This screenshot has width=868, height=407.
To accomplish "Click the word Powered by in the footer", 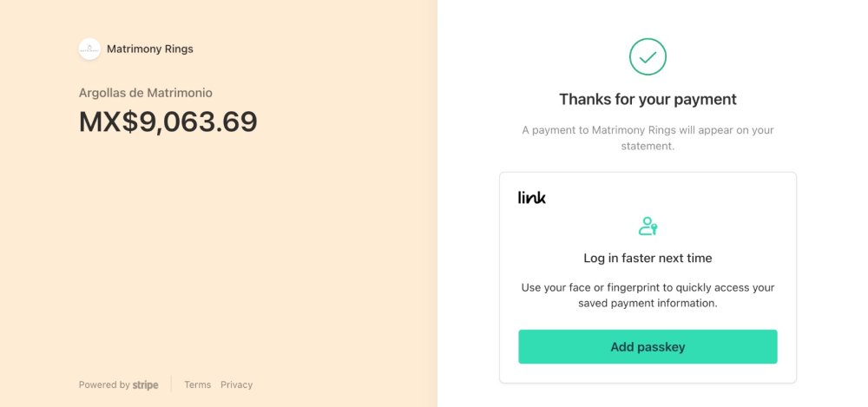I will coord(104,384).
